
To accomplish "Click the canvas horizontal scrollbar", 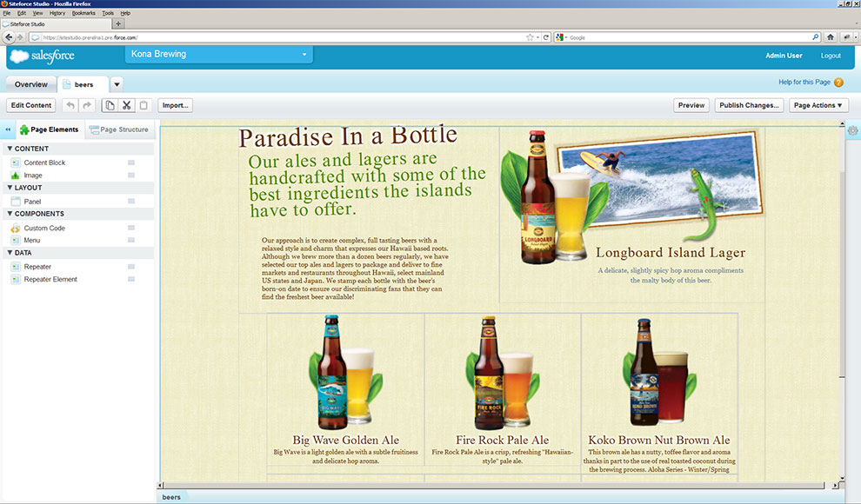I will click(x=494, y=486).
